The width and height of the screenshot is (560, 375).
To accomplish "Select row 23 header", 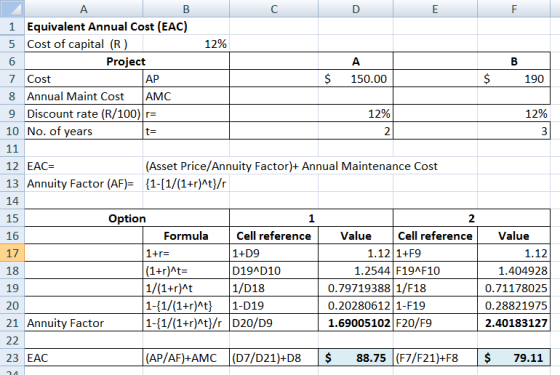I will coord(12,358).
